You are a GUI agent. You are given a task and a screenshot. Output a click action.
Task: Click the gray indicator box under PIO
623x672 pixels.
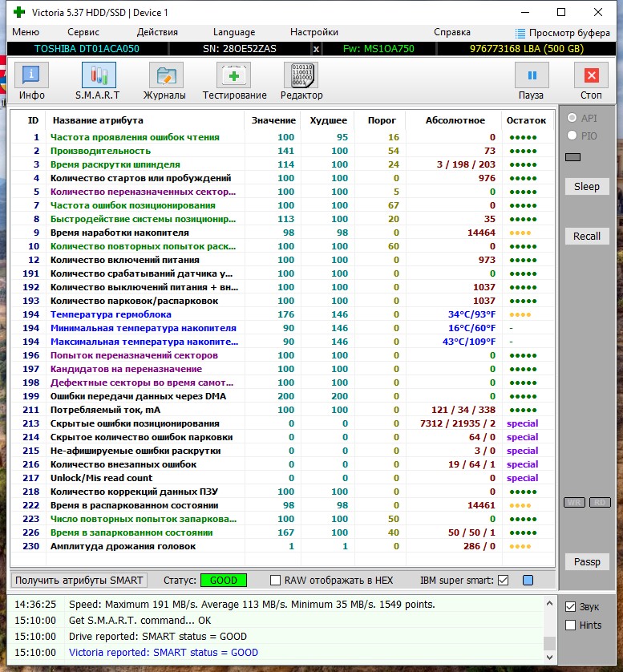click(x=572, y=157)
